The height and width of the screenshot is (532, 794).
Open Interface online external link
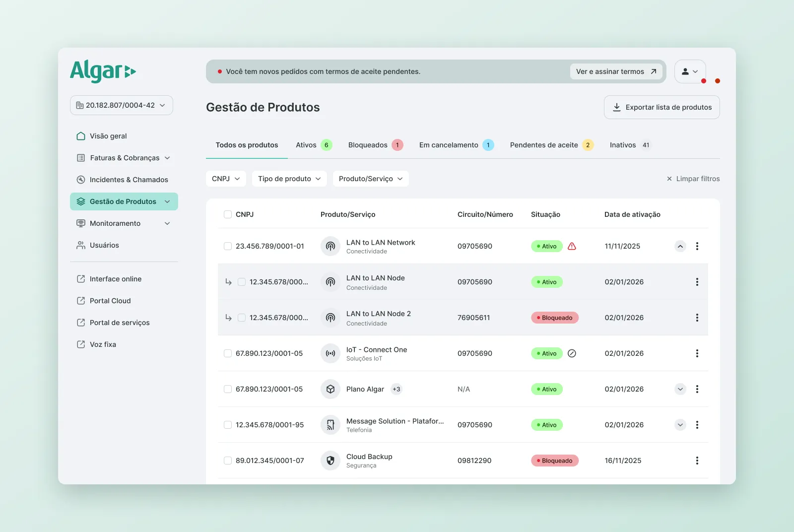pyautogui.click(x=124, y=279)
